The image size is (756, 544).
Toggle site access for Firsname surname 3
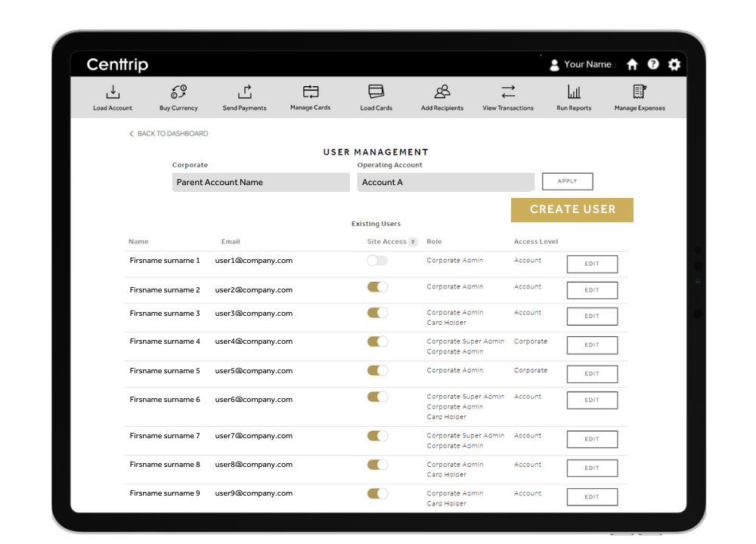pyautogui.click(x=377, y=314)
